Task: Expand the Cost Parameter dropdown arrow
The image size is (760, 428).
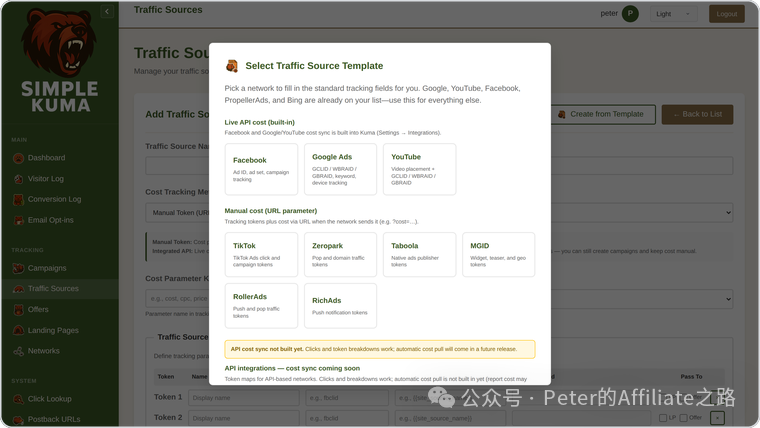Action: coord(728,299)
